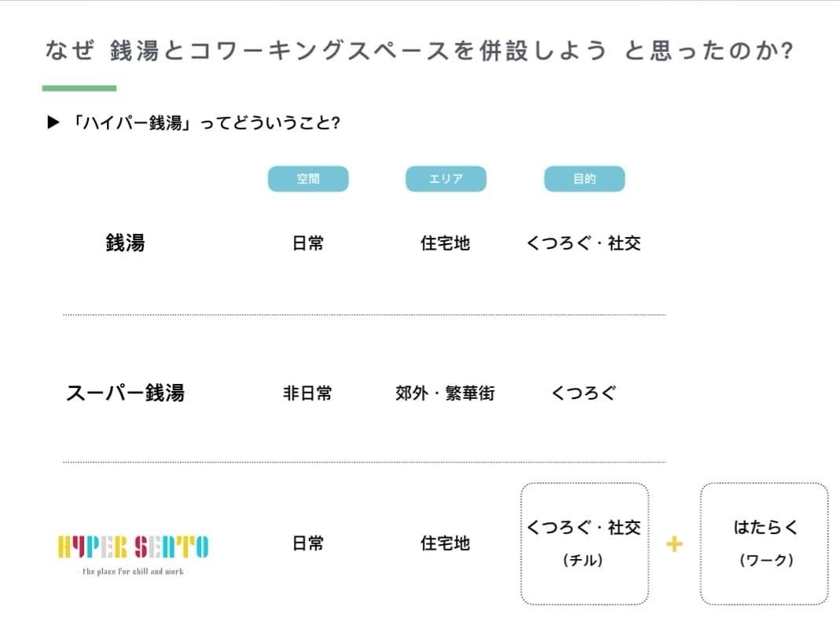This screenshot has height=636, width=840.
Task: Click the slide title text
Action: pos(419,51)
